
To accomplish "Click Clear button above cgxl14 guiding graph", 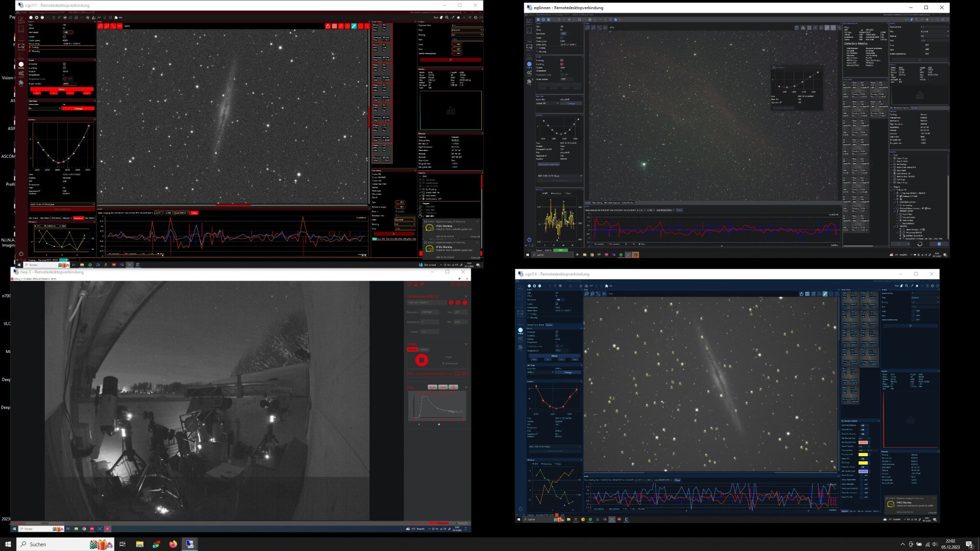I will (x=677, y=480).
